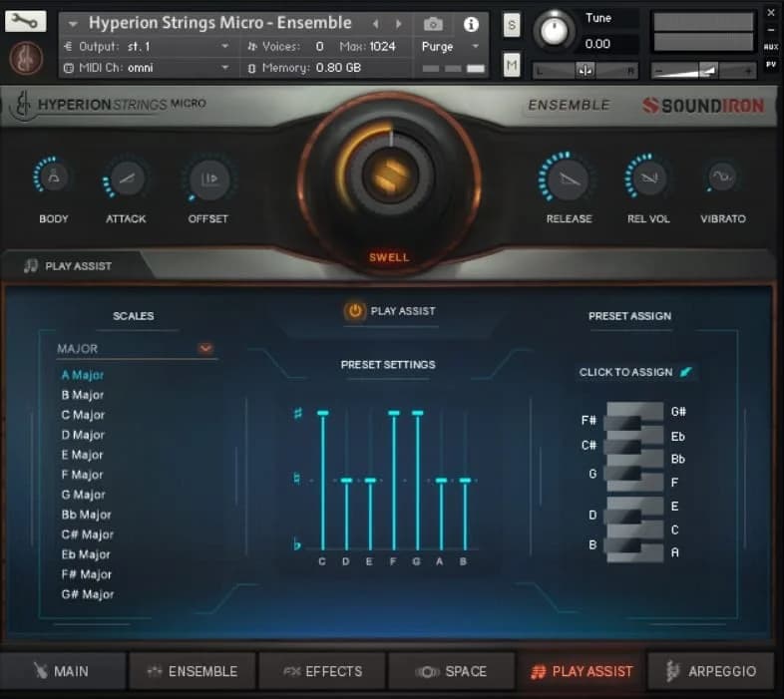Click the Soundiron logo
This screenshot has height=699, width=784.
point(703,106)
